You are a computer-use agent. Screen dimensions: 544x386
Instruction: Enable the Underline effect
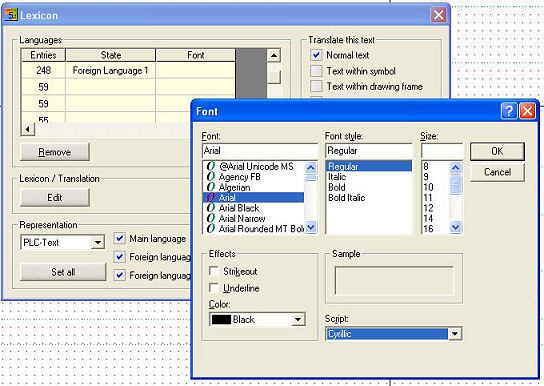point(214,288)
